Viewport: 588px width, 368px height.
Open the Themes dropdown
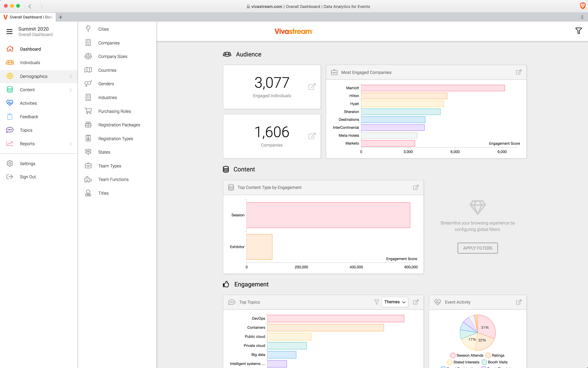pos(395,302)
